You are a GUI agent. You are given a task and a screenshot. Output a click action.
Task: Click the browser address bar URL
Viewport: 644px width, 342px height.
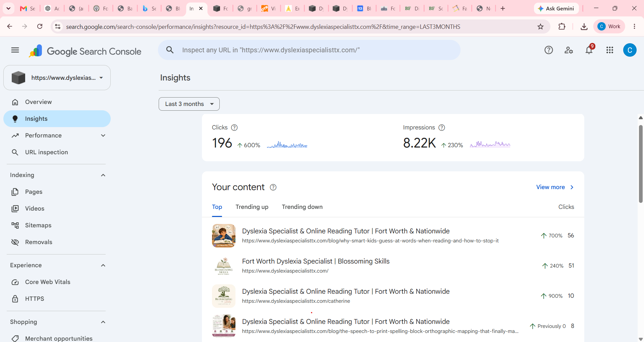(x=263, y=26)
